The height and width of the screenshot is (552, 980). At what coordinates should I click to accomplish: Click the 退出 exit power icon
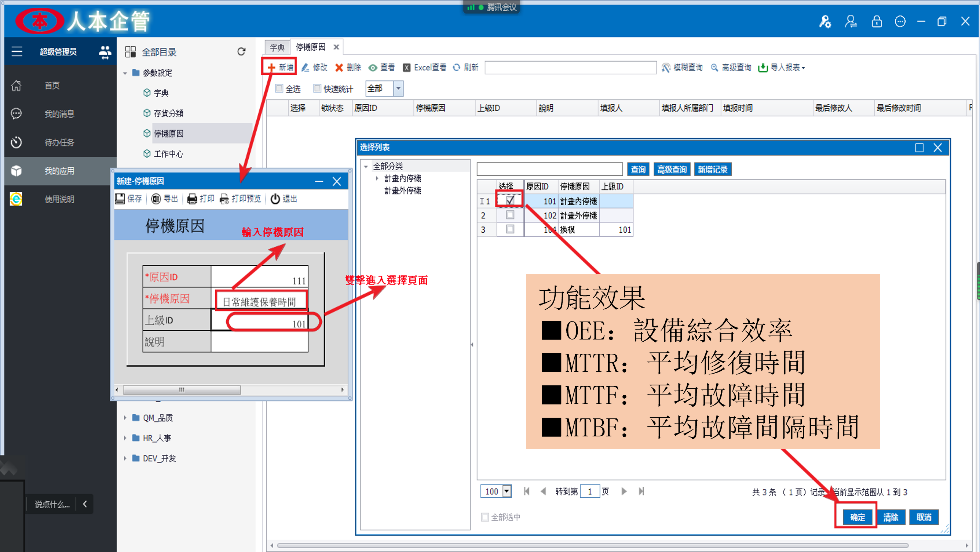tap(275, 198)
